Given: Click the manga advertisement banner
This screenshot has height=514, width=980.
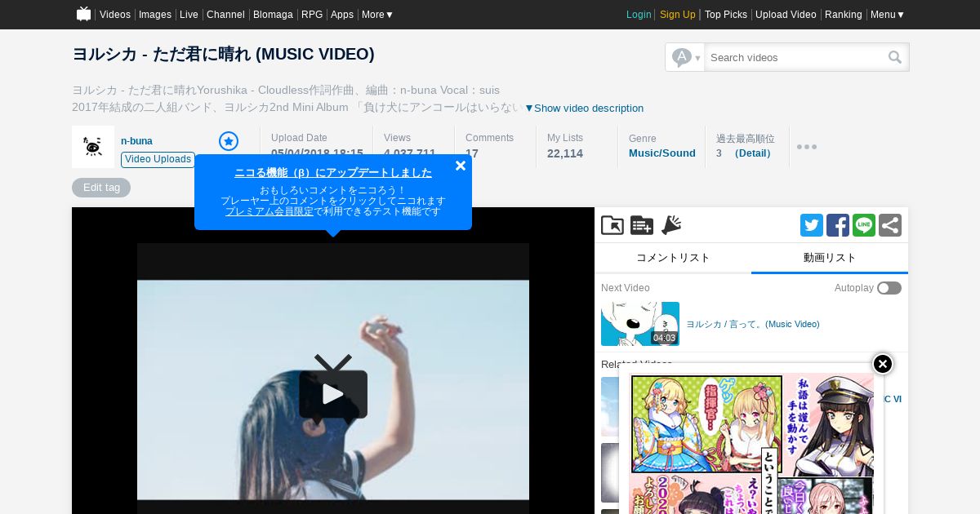Looking at the screenshot, I should coord(752,445).
